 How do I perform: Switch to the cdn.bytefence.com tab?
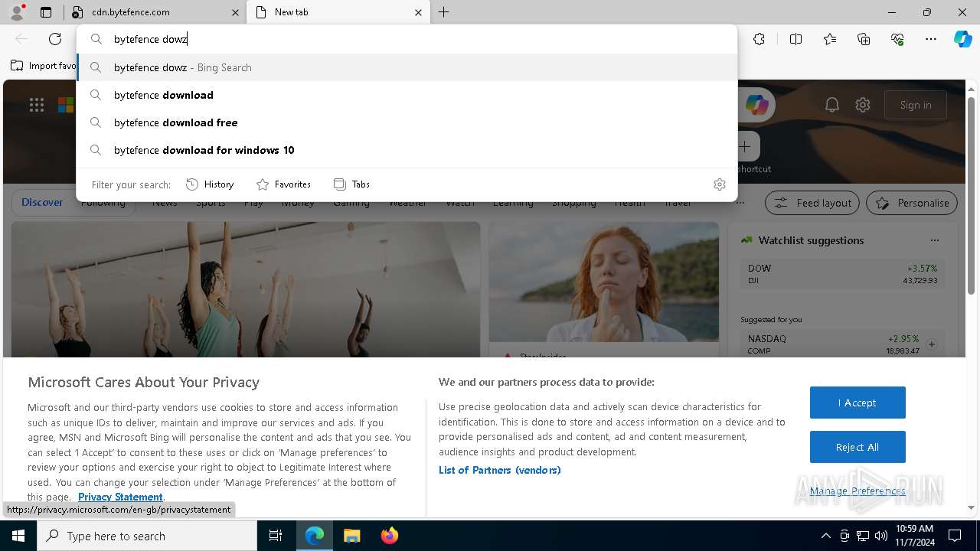pyautogui.click(x=154, y=12)
